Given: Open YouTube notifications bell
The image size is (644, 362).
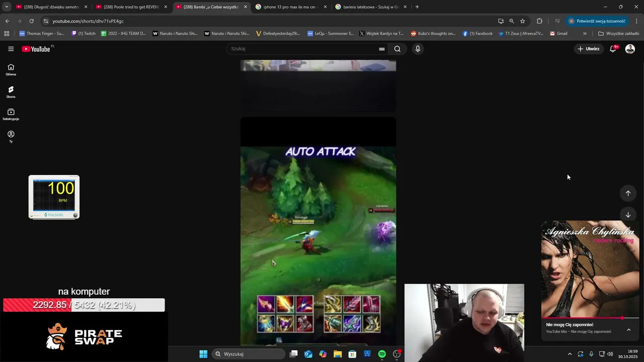Looking at the screenshot, I should [x=613, y=49].
